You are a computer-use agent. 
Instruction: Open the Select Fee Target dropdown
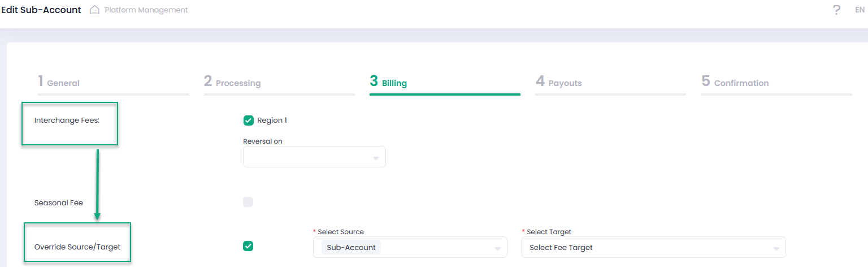pyautogui.click(x=653, y=248)
